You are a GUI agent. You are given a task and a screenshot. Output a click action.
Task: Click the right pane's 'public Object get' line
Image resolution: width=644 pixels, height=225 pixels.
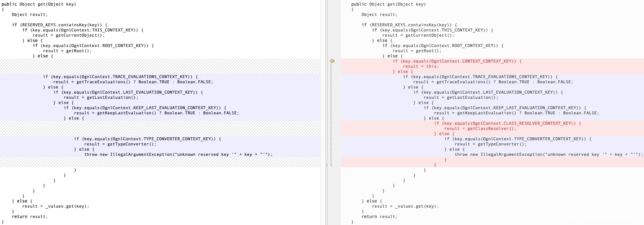coord(388,4)
